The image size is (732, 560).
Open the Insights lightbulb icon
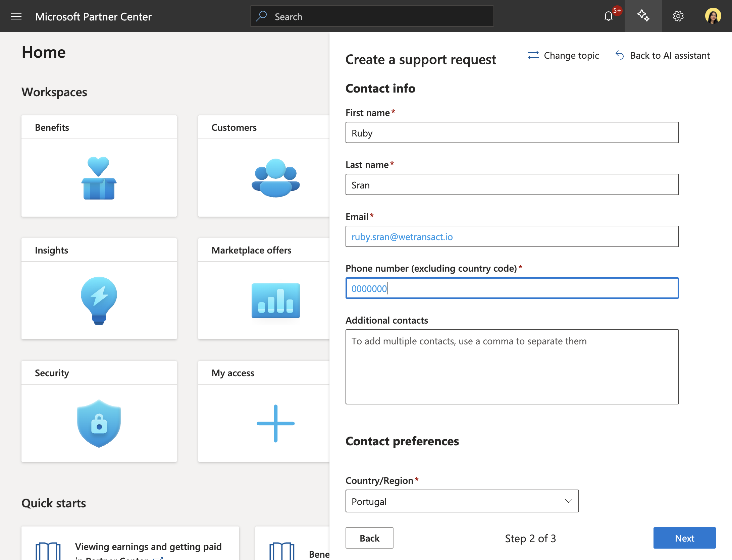[99, 301]
